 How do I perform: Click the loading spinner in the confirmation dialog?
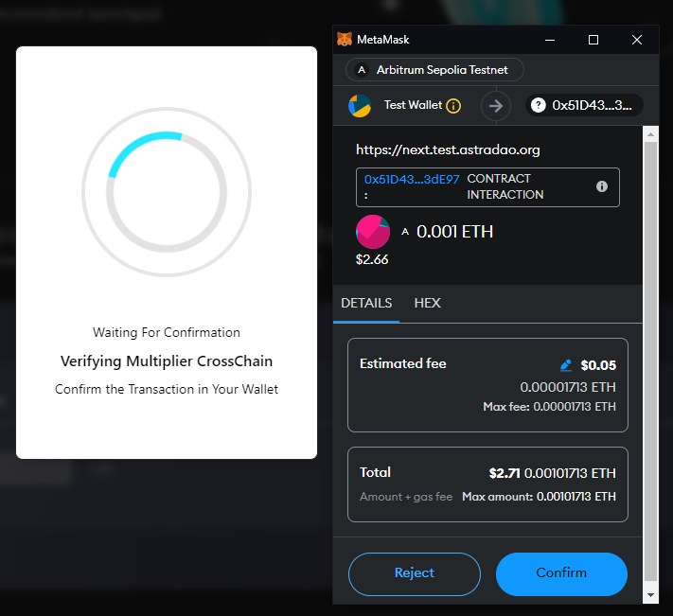tap(167, 192)
